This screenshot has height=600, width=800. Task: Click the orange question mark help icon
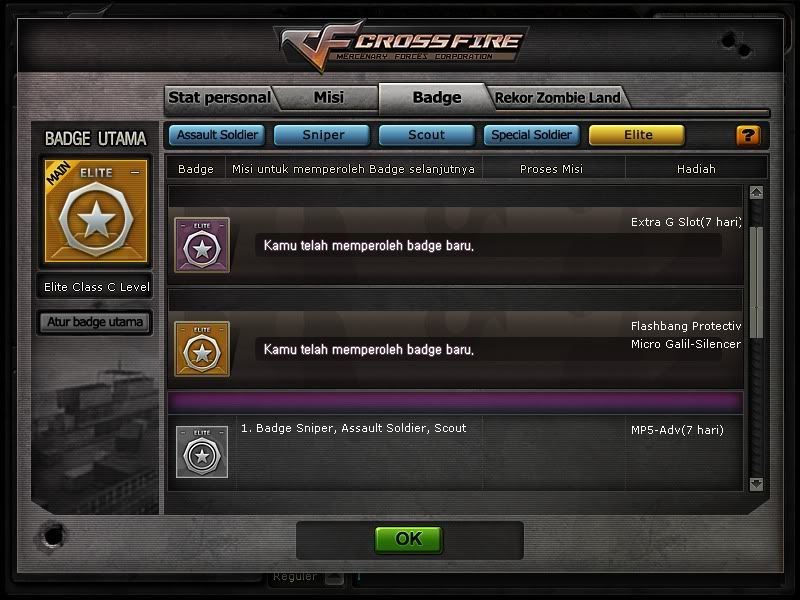coord(748,136)
